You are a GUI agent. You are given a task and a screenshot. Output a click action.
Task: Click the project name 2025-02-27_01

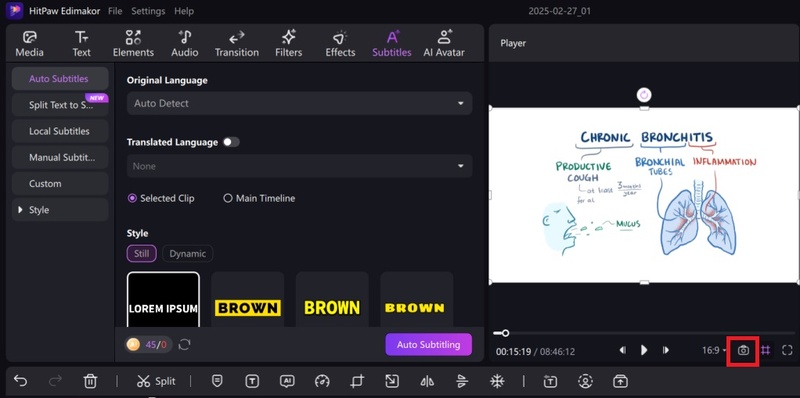559,11
